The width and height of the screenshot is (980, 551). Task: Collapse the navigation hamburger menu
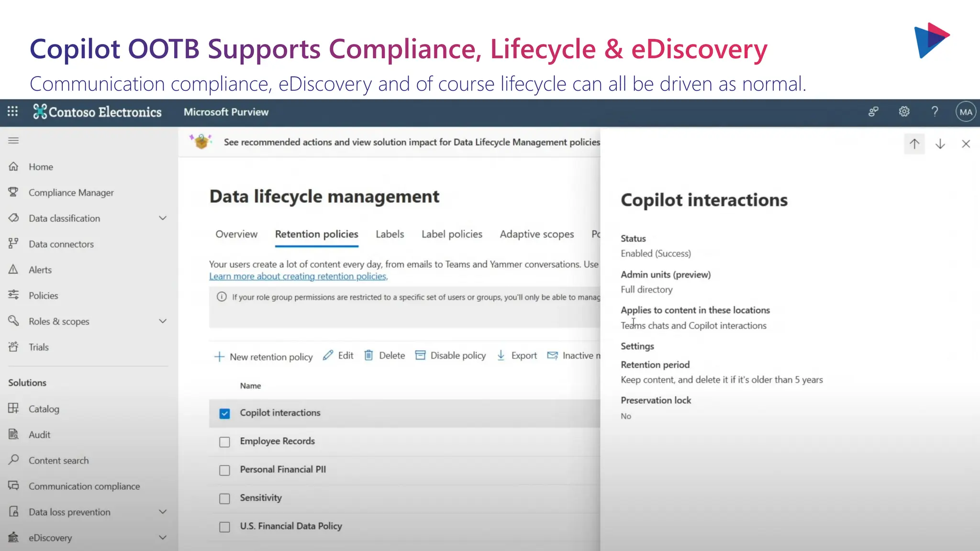point(13,140)
